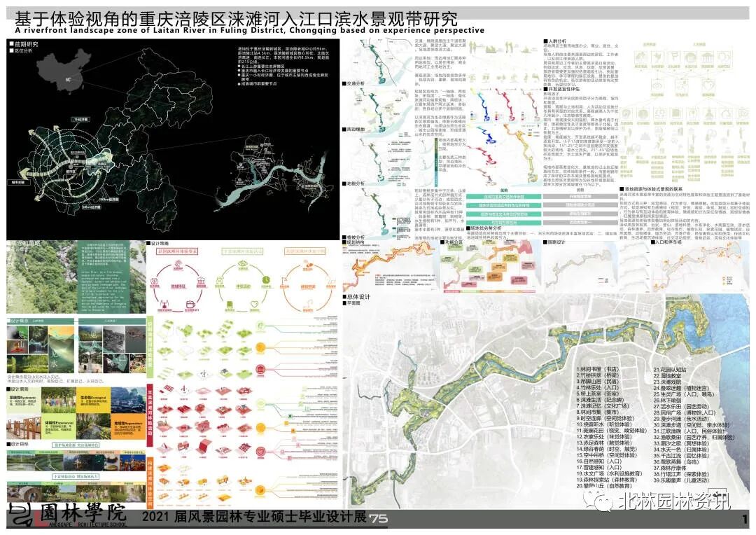This screenshot has width=756, height=535.
Task: Click the '场地资源与体验式景观的联系' heading
Action: [x=652, y=189]
